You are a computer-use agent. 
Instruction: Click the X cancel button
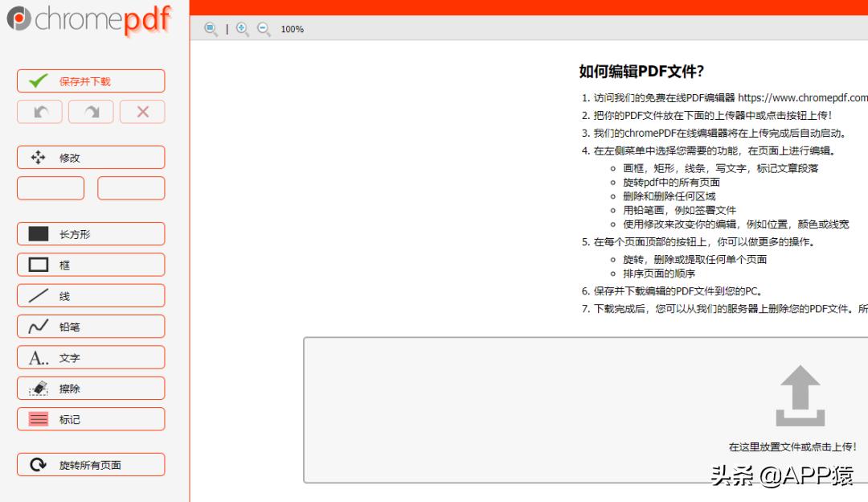(142, 111)
